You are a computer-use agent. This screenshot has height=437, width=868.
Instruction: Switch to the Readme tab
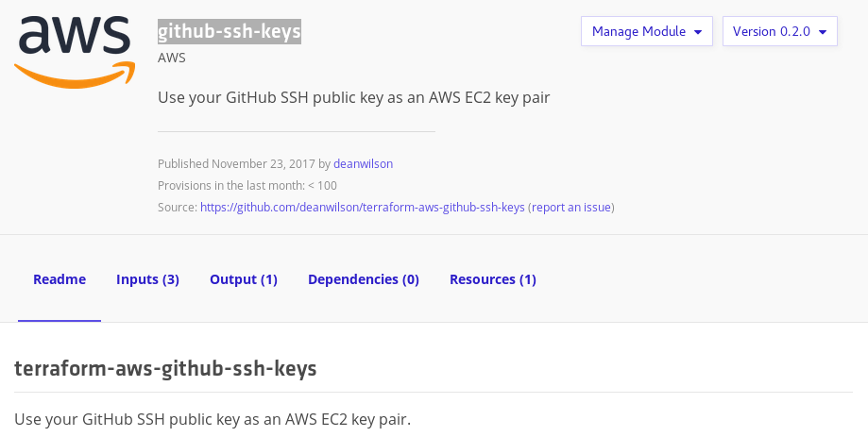60,279
